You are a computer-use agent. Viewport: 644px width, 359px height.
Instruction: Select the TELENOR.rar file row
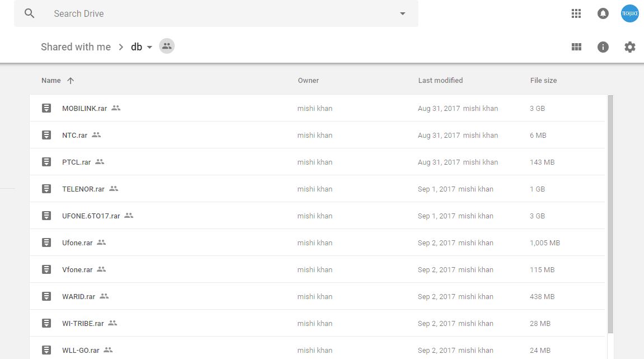pos(224,189)
